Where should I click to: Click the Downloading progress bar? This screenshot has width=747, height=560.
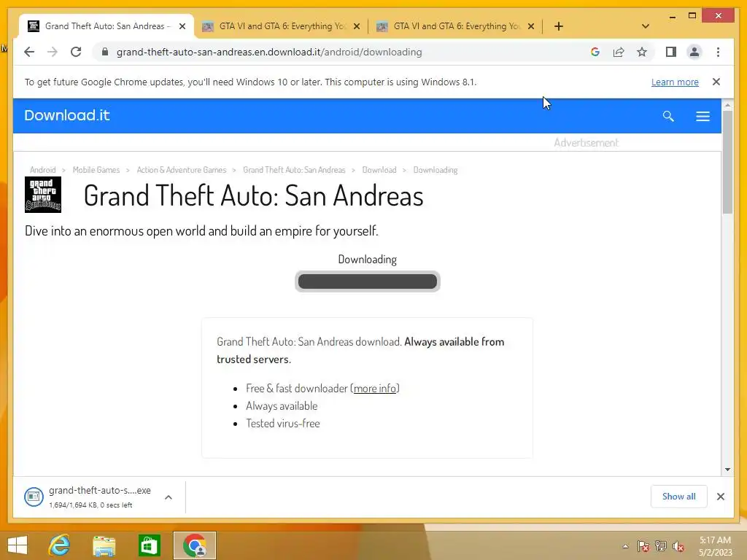368,281
